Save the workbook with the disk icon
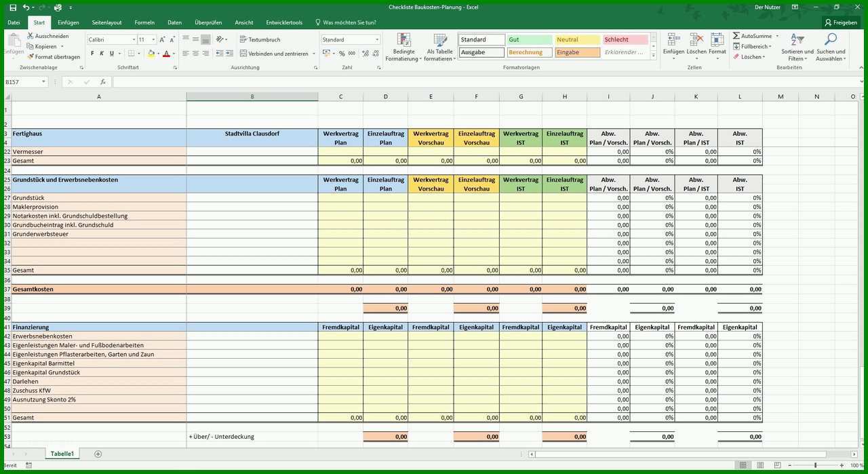This screenshot has height=474, width=868. tap(13, 7)
